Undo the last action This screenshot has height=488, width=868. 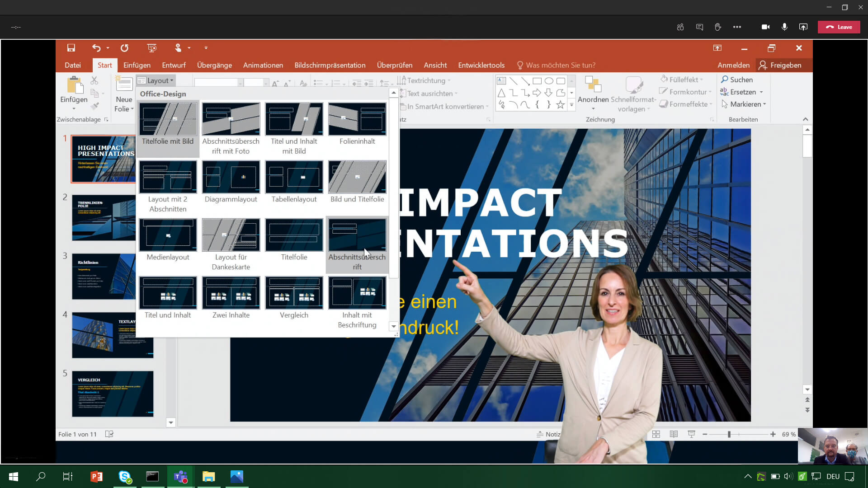pos(96,48)
